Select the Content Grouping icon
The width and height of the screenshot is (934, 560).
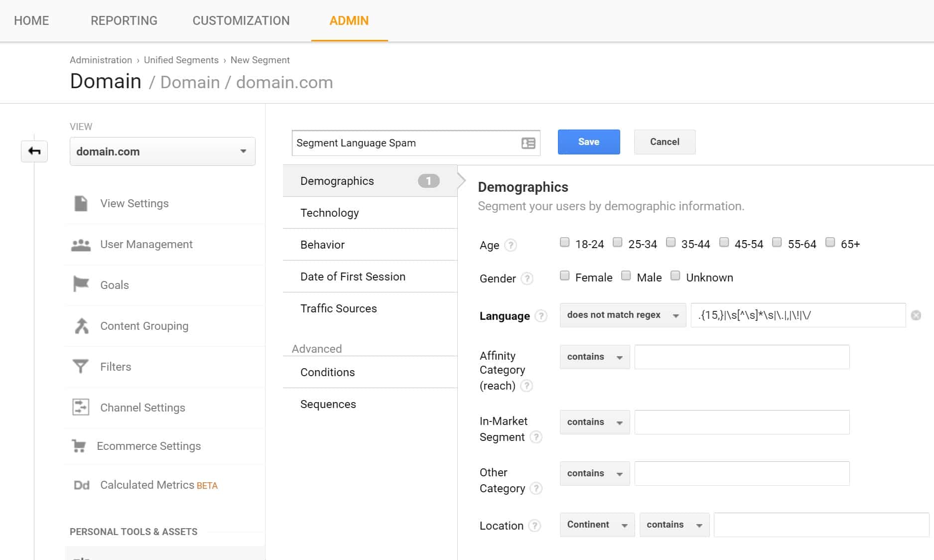(80, 325)
